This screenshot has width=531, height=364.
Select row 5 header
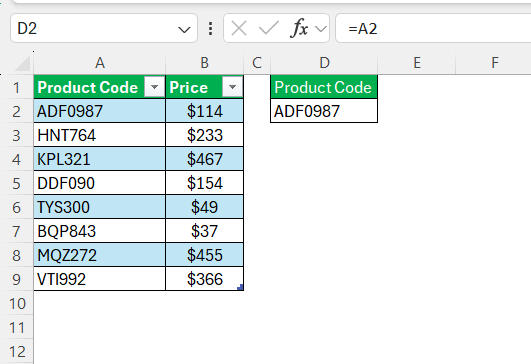click(17, 184)
